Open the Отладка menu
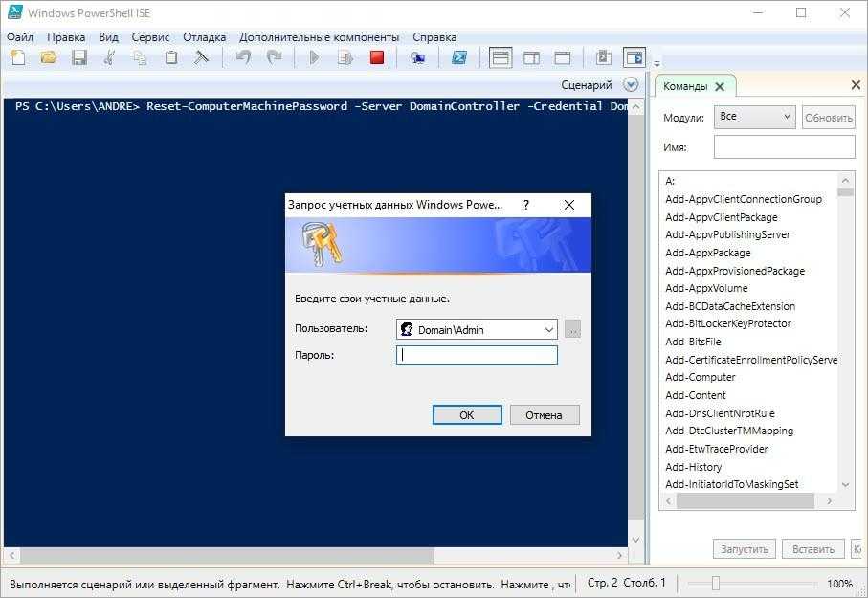Viewport: 868px width, 598px height. 204,37
